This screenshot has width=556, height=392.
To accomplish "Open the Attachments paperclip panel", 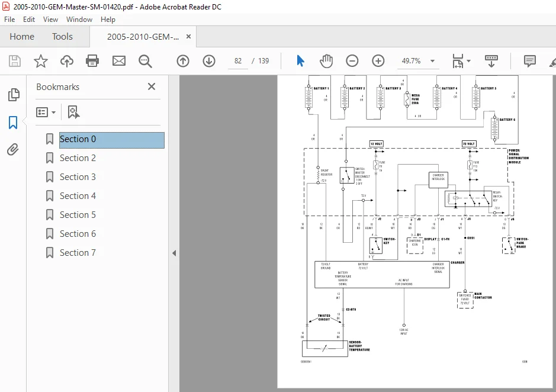I will coord(13,150).
